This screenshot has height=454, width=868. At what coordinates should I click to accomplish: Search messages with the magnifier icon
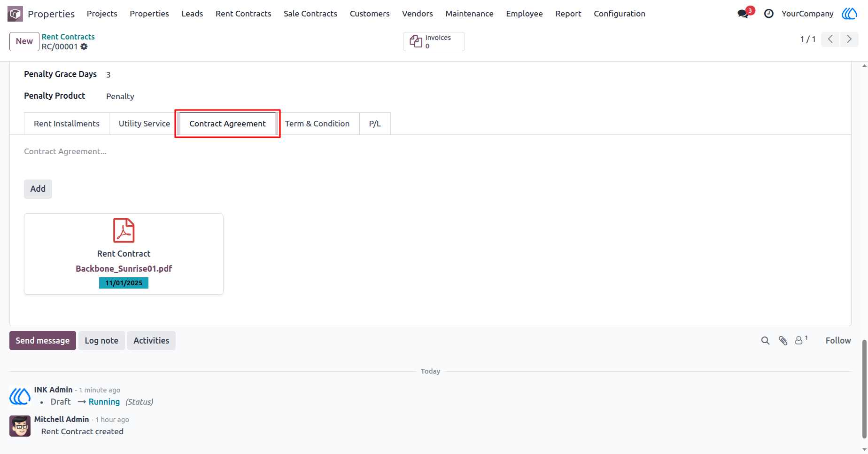766,341
